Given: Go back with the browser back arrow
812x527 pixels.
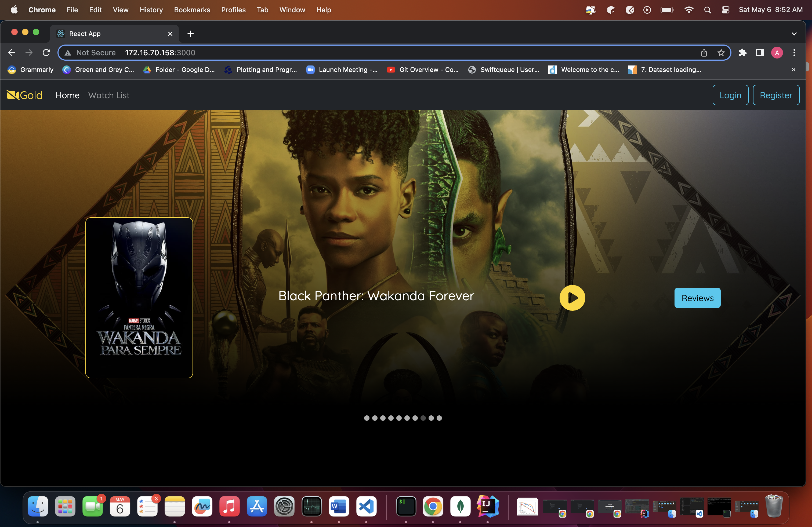Looking at the screenshot, I should click(12, 53).
